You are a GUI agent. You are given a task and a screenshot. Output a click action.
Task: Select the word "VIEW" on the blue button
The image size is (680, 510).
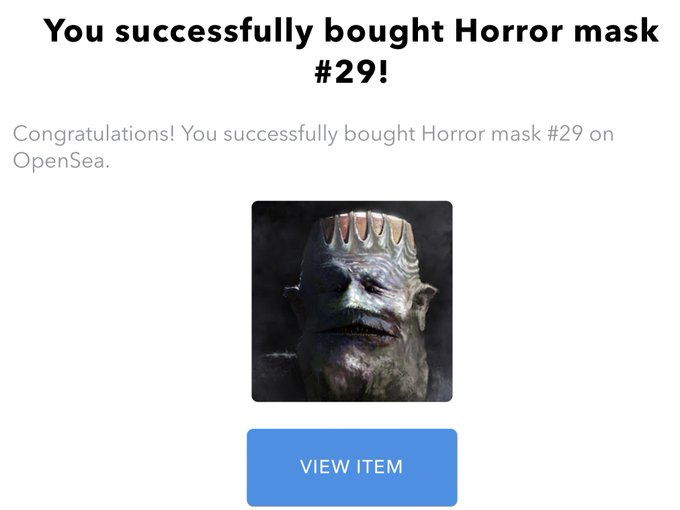[325, 467]
